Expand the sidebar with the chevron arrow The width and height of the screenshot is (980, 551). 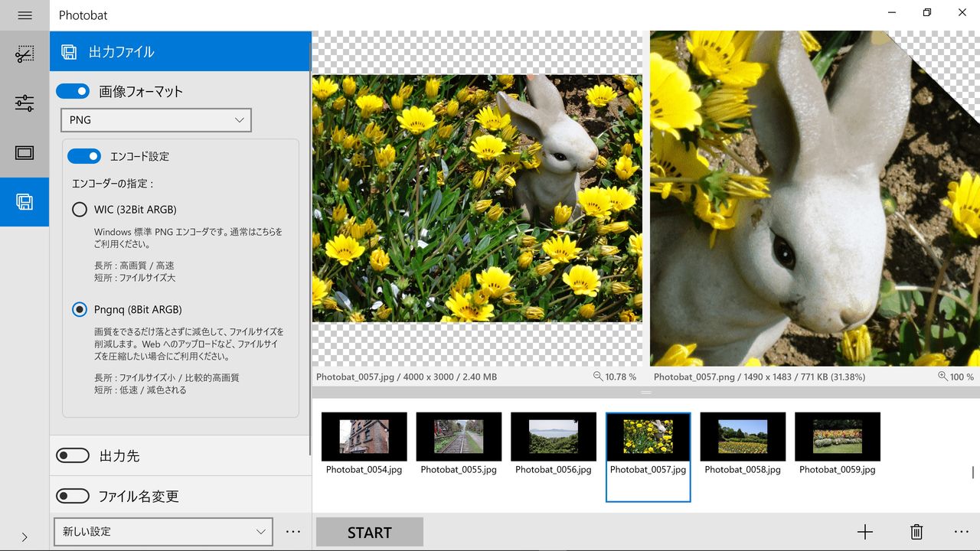coord(24,537)
